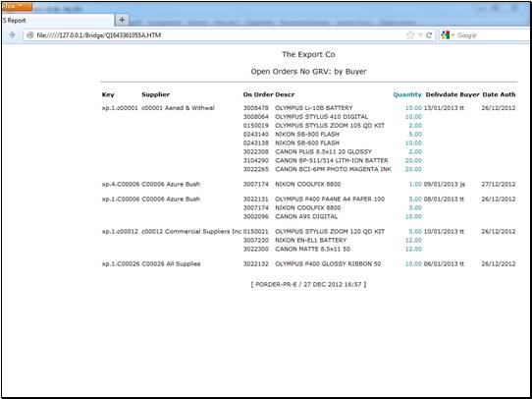Select OLYMPUS STYLUS ZOOM 105 QD KIT

point(330,126)
